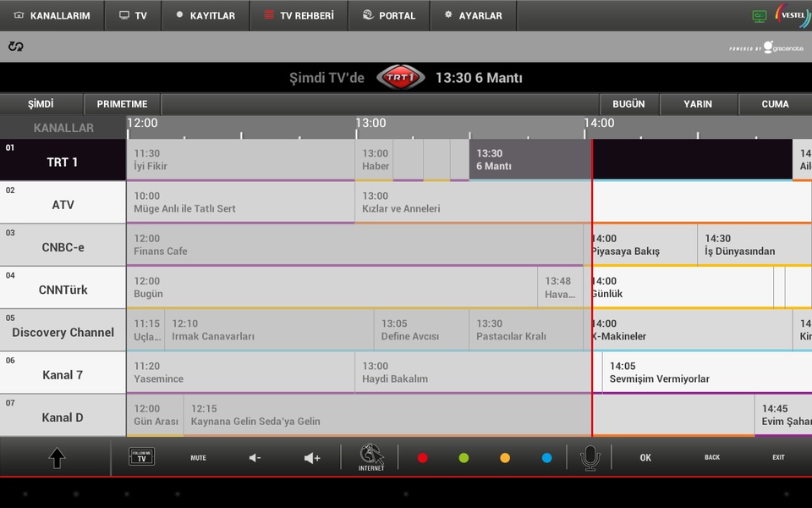Viewport: 812px width, 508px height.
Task: Select the Cuma day button
Action: [776, 104]
